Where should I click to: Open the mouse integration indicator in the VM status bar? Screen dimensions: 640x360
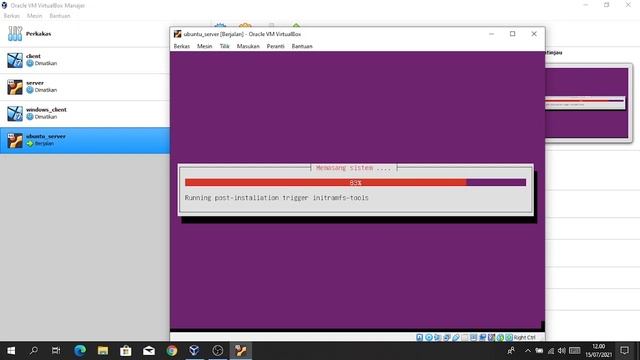500,338
